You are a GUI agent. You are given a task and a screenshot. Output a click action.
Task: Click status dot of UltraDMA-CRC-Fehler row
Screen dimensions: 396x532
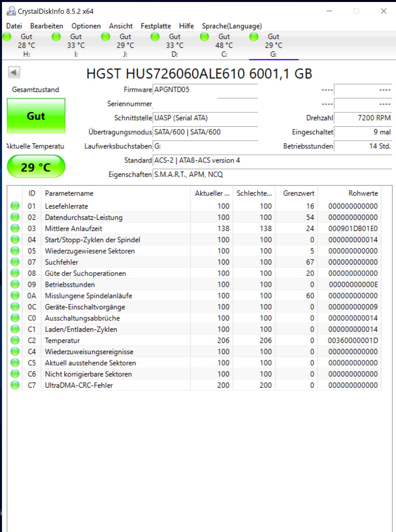coord(15,385)
